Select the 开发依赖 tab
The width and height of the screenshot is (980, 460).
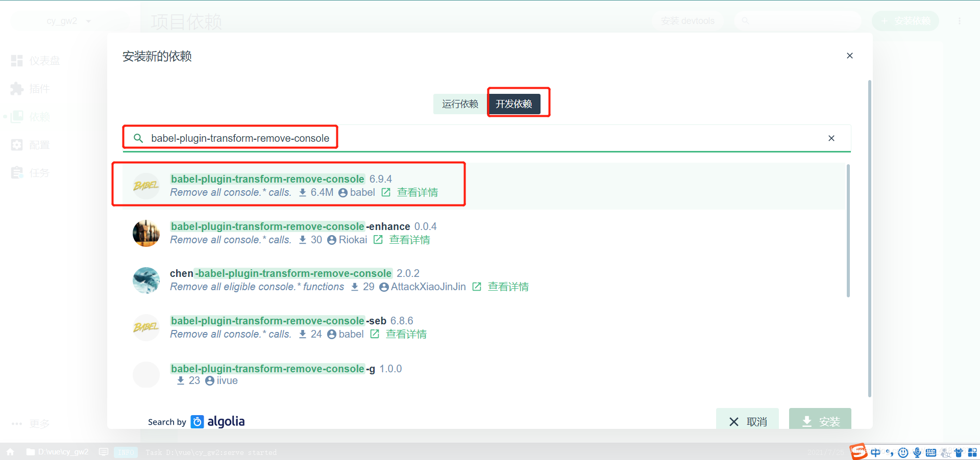[514, 104]
